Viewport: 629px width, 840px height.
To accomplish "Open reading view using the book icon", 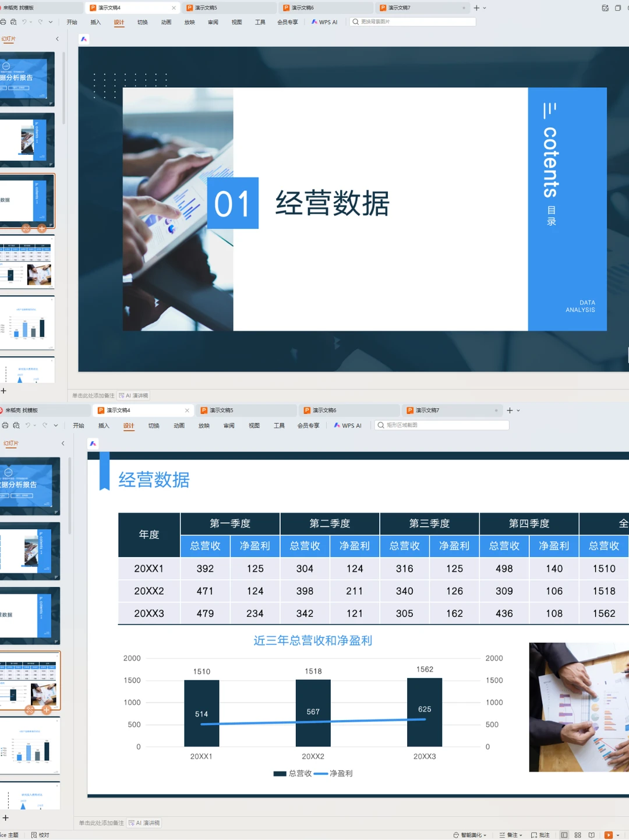I will 591,835.
